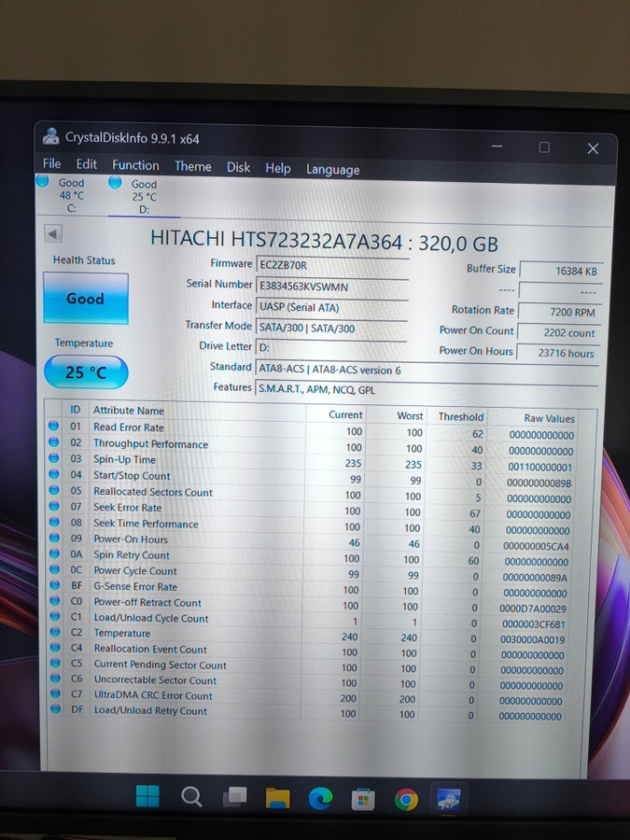Open the Disk menu
The width and height of the screenshot is (630, 840).
[x=238, y=167]
